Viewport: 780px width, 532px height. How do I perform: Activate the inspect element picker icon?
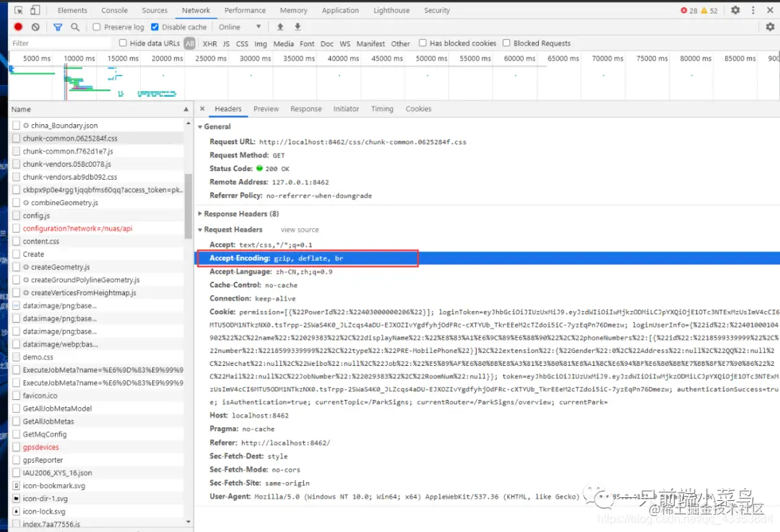click(x=19, y=10)
